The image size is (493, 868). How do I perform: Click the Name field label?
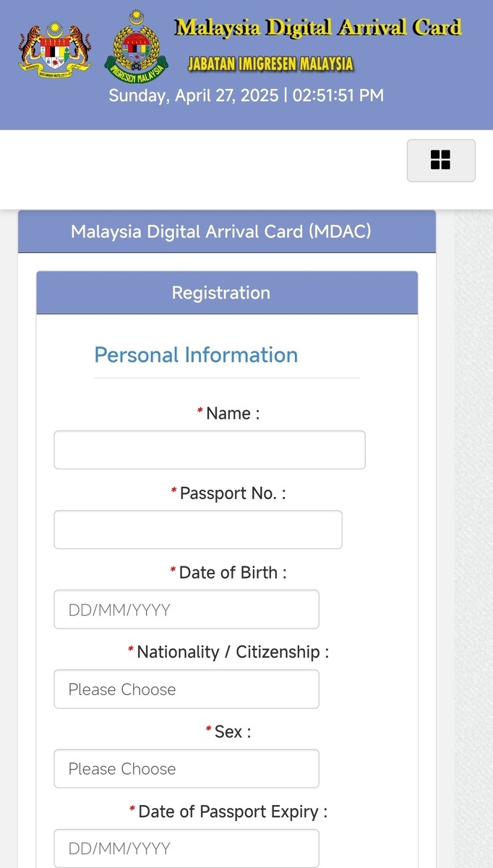[x=232, y=414]
